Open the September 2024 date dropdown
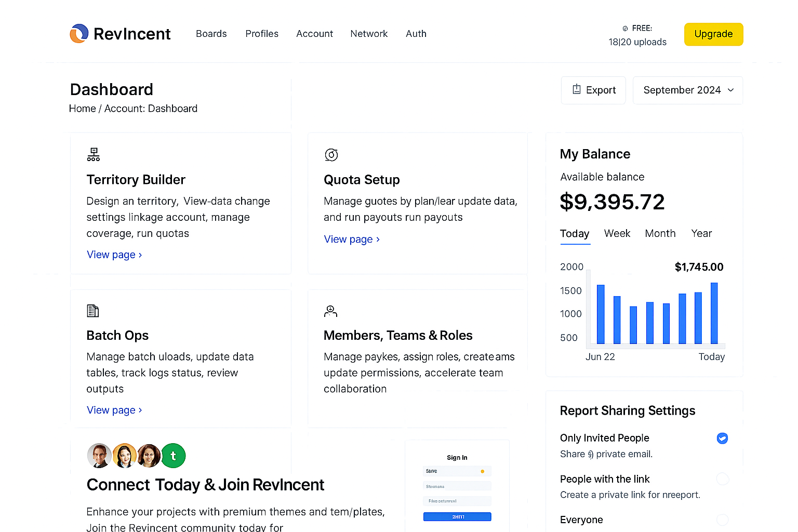The width and height of the screenshot is (798, 532). pos(687,90)
